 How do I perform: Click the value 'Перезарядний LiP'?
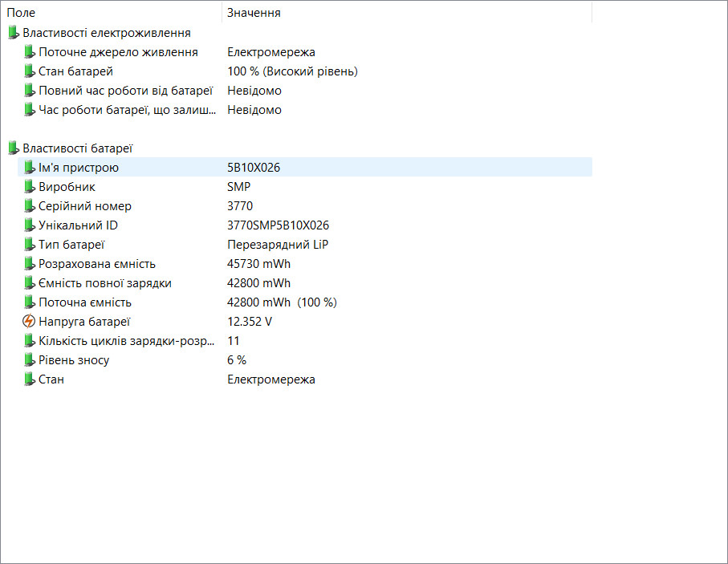click(278, 245)
